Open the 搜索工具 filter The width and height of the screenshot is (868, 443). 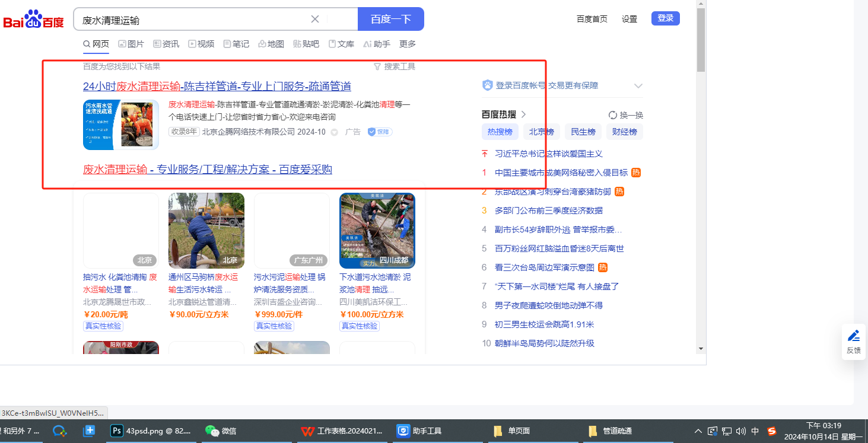tap(395, 66)
